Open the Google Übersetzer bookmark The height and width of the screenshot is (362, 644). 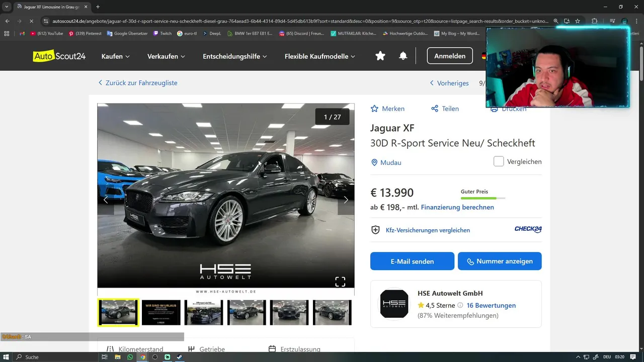[x=126, y=34]
